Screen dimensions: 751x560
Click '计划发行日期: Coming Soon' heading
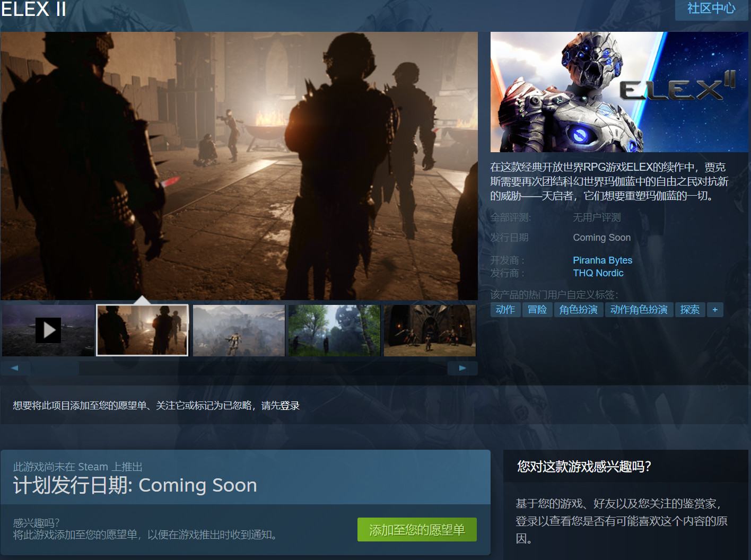click(135, 485)
